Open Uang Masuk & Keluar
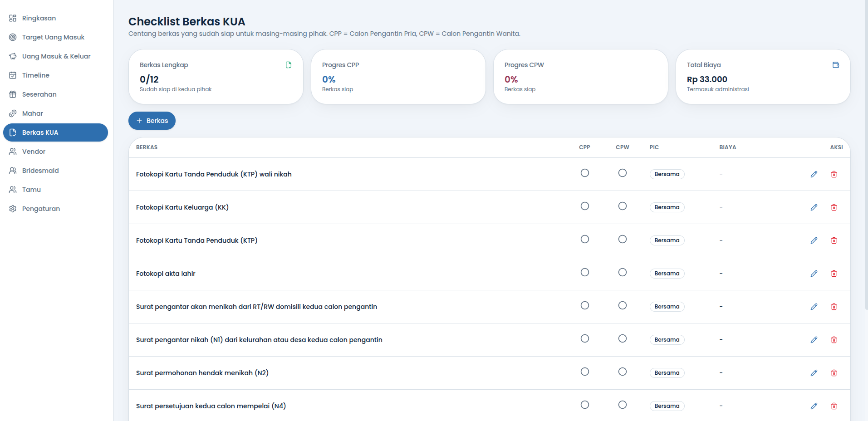This screenshot has width=868, height=421. coord(55,56)
